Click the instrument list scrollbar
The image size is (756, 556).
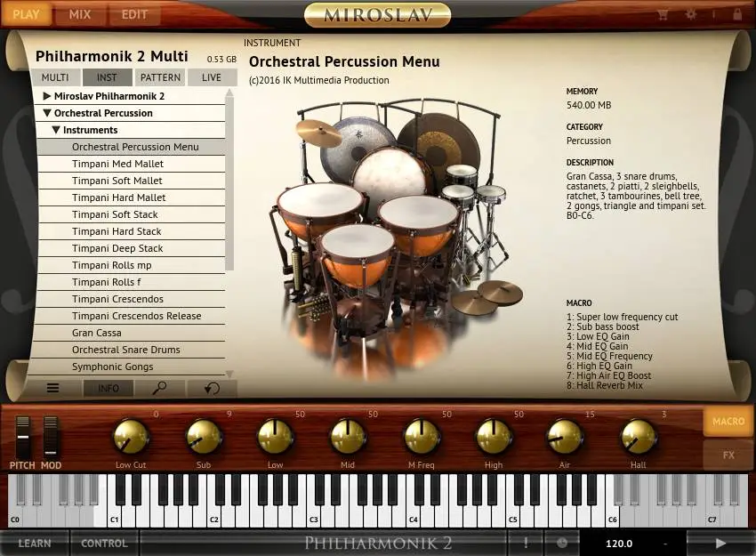pyautogui.click(x=229, y=183)
